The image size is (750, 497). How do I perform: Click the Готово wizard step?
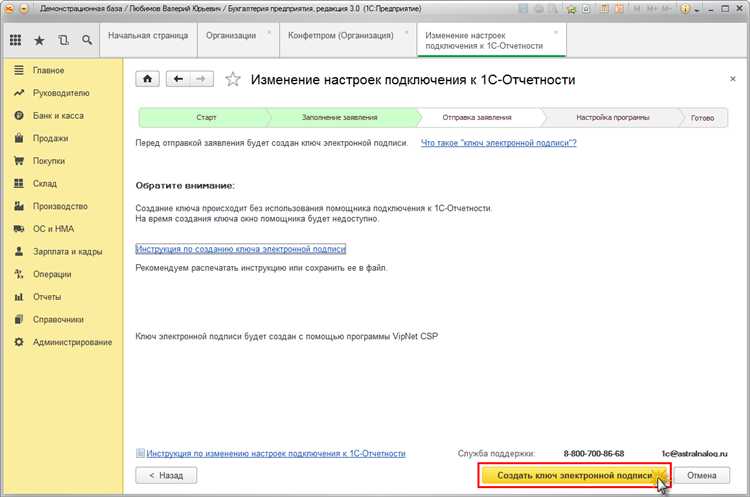703,118
